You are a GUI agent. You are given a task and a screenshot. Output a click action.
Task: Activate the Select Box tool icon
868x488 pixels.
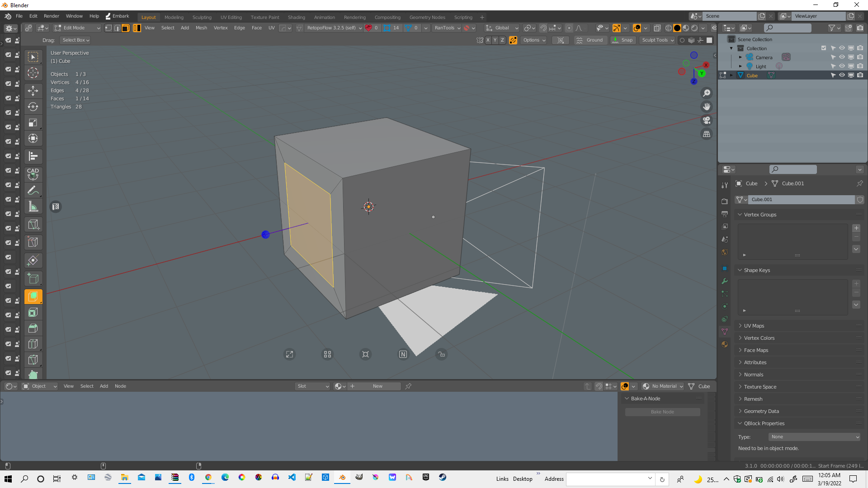[33, 57]
